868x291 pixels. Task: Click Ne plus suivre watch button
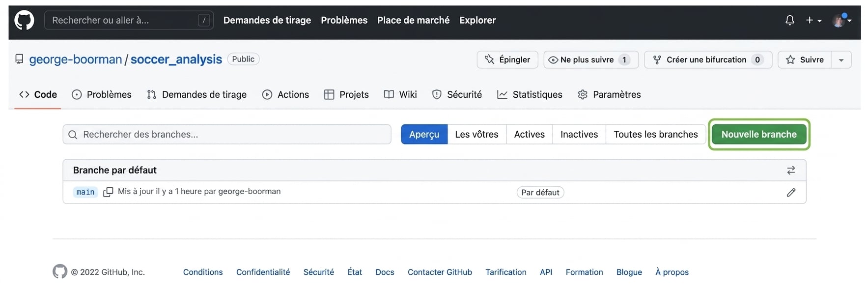pos(591,60)
